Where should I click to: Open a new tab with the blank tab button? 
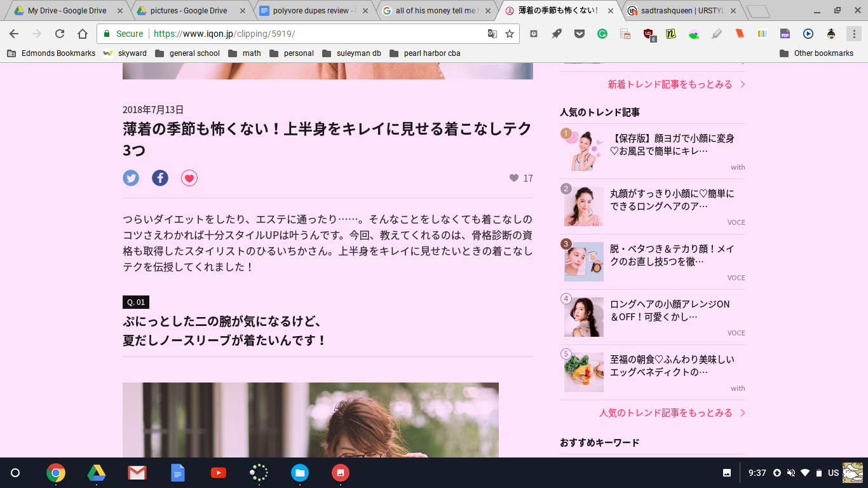[x=757, y=11]
